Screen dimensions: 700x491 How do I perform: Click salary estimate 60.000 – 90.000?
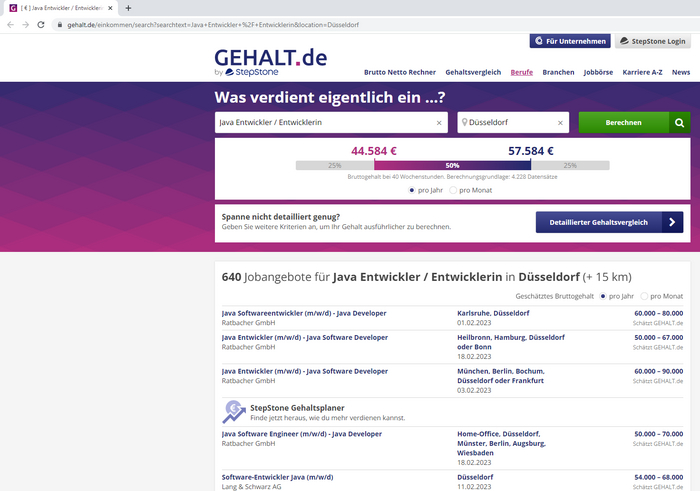[658, 371]
